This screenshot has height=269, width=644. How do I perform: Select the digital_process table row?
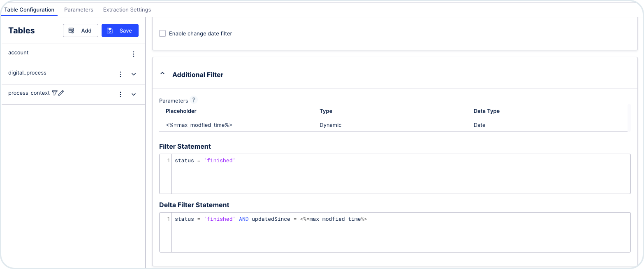73,74
